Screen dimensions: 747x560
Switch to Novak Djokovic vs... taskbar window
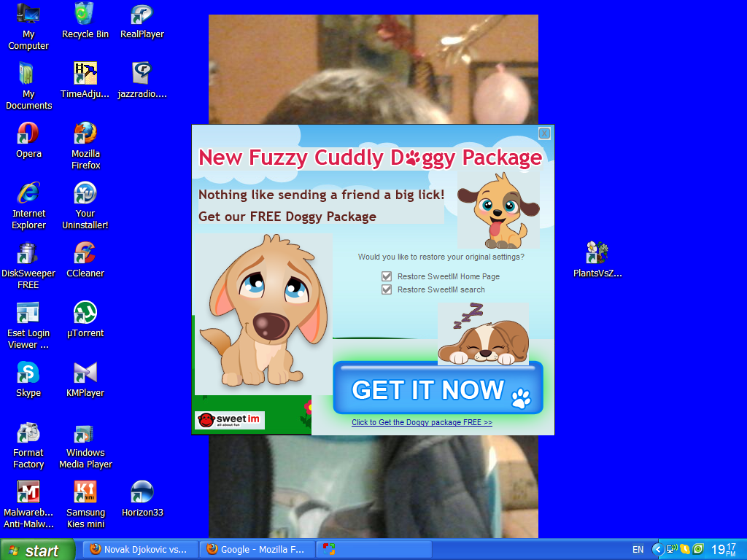click(141, 549)
